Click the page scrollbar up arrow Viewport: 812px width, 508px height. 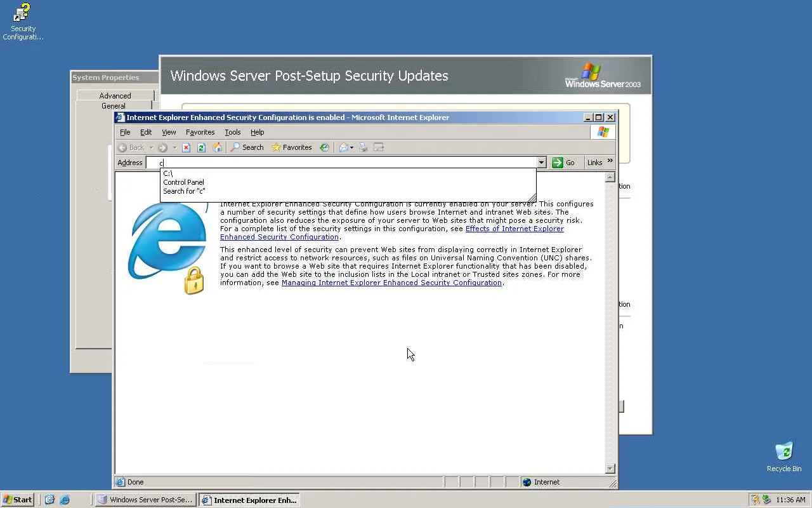click(610, 177)
